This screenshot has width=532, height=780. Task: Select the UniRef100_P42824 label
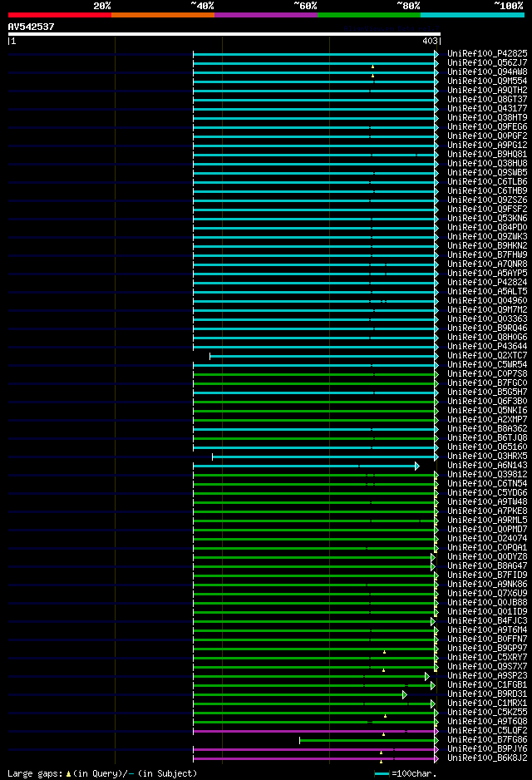pos(487,283)
